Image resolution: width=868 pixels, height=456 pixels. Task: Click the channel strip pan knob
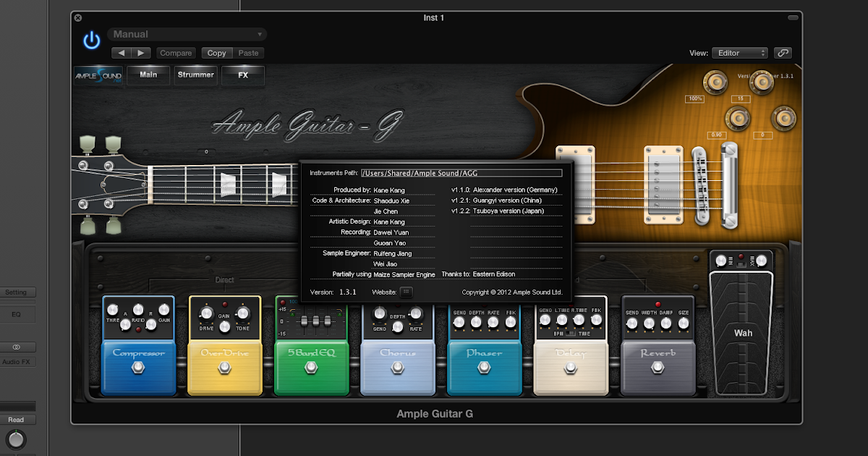[16, 439]
